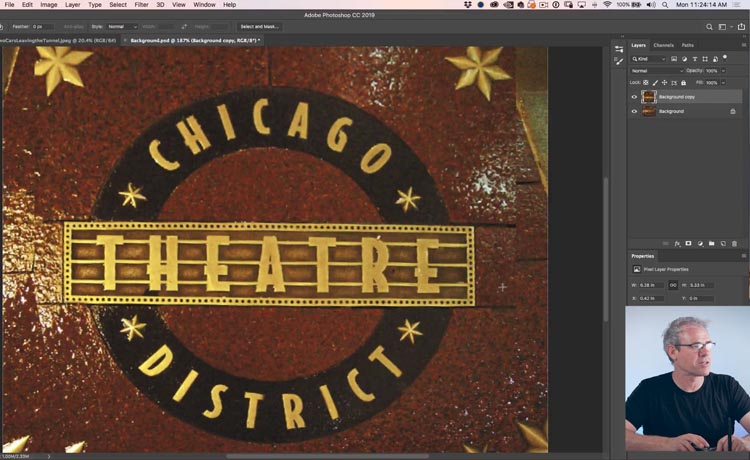Switch to the Channels tab
Screen dimensions: 750x460
coord(664,45)
